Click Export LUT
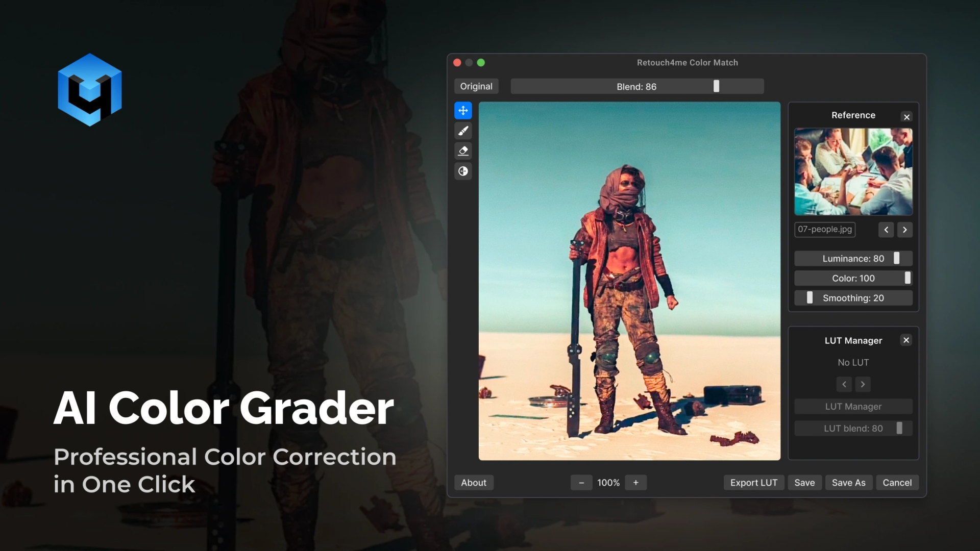 [754, 482]
